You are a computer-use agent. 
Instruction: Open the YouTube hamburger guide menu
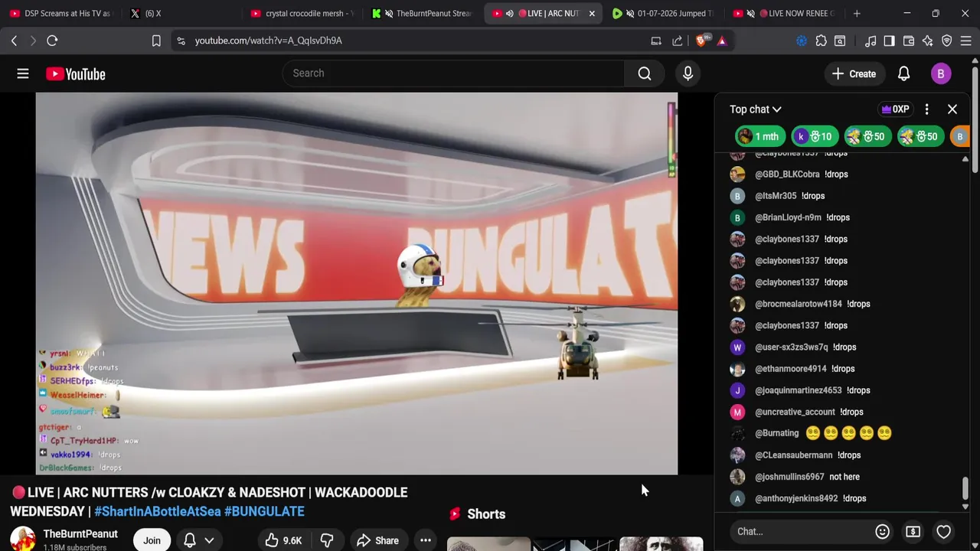point(23,73)
